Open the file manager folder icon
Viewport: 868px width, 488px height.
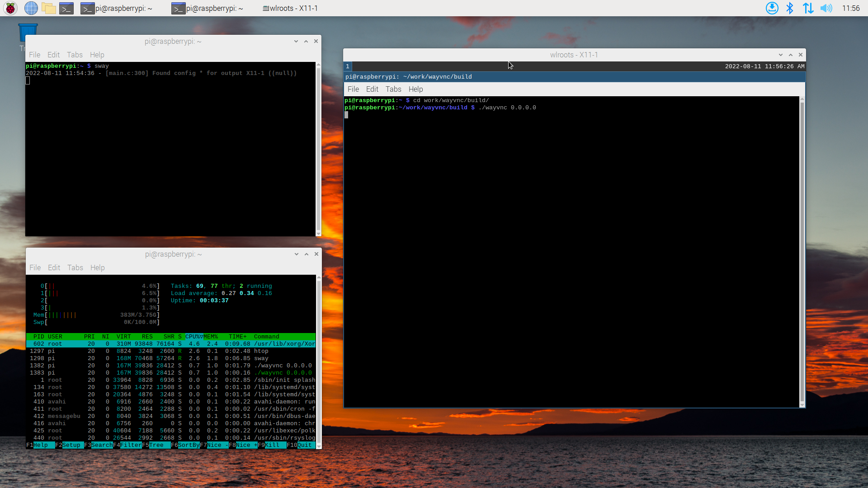(48, 8)
